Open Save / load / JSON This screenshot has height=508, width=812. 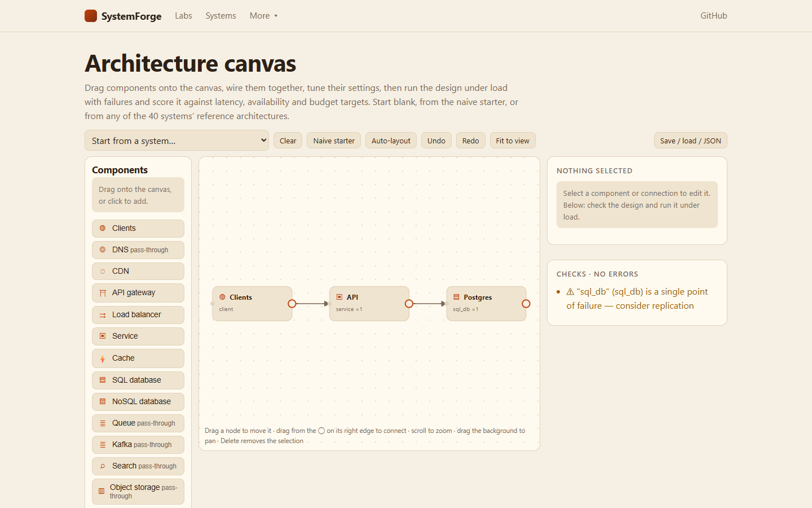click(691, 141)
